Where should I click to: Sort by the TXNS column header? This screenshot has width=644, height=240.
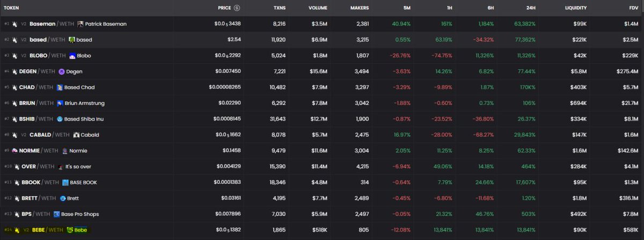pyautogui.click(x=280, y=8)
